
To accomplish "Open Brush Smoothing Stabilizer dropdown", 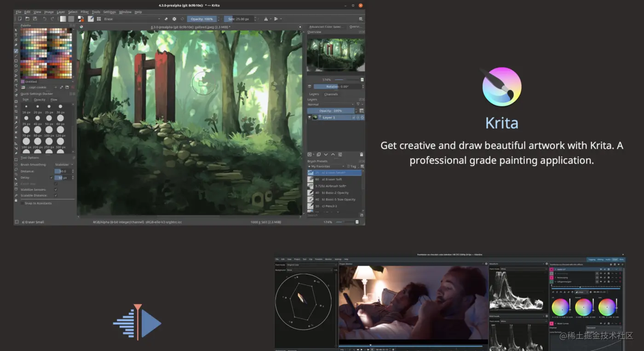I will pyautogui.click(x=64, y=164).
